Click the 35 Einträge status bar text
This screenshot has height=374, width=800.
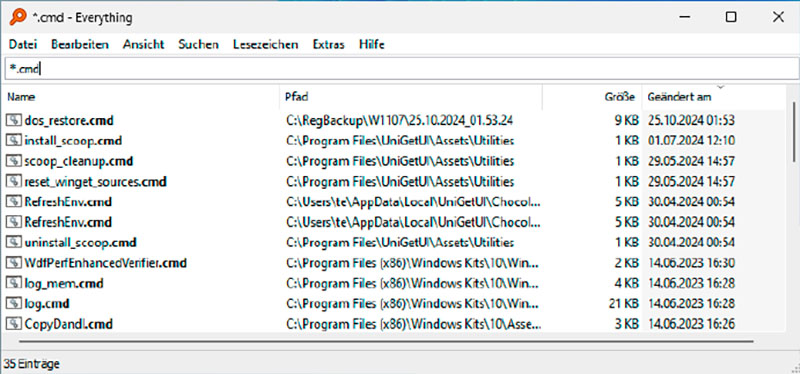32,364
